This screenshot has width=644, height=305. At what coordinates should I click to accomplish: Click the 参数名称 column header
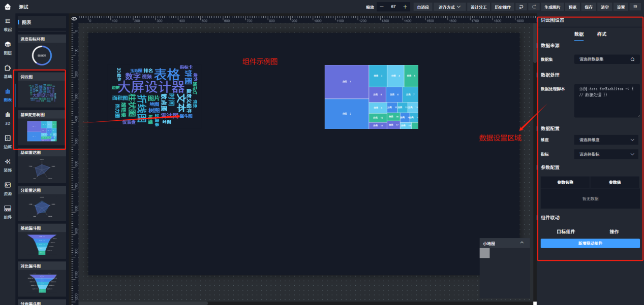(565, 182)
